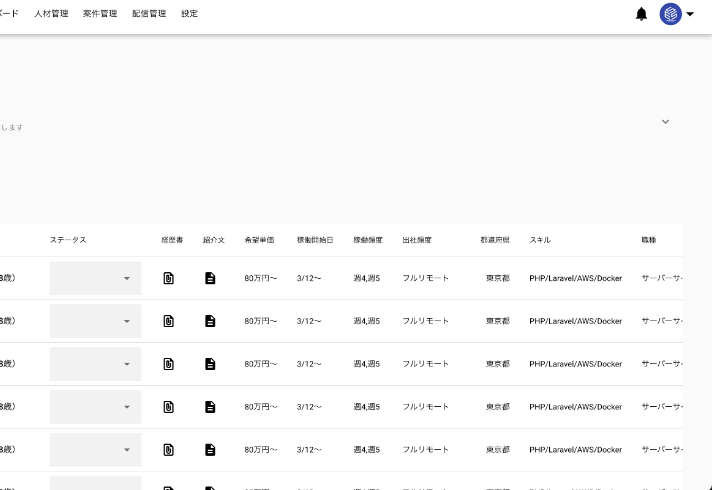Select the 週4,週5 cell in the third row
The image size is (712, 490).
367,364
